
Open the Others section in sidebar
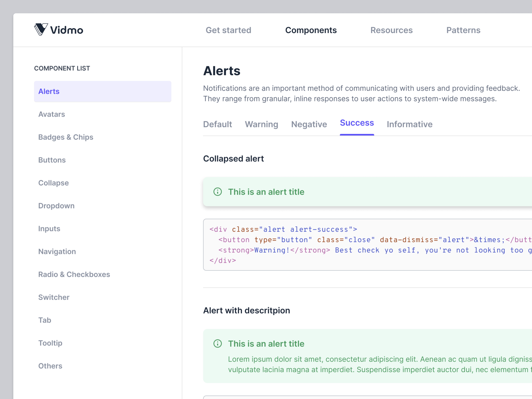pos(50,366)
